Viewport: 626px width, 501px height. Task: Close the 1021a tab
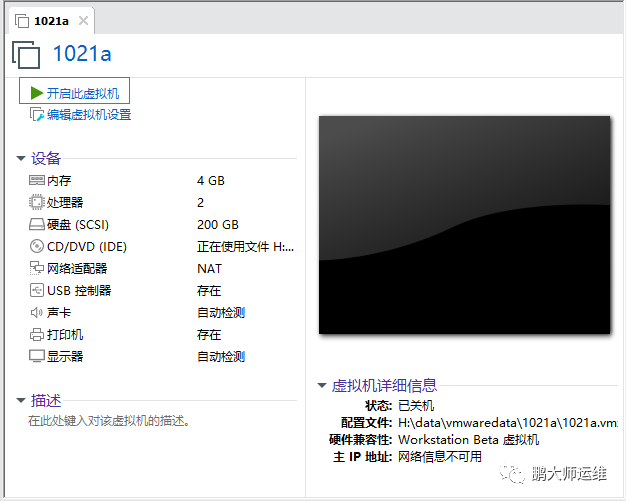pyautogui.click(x=83, y=20)
